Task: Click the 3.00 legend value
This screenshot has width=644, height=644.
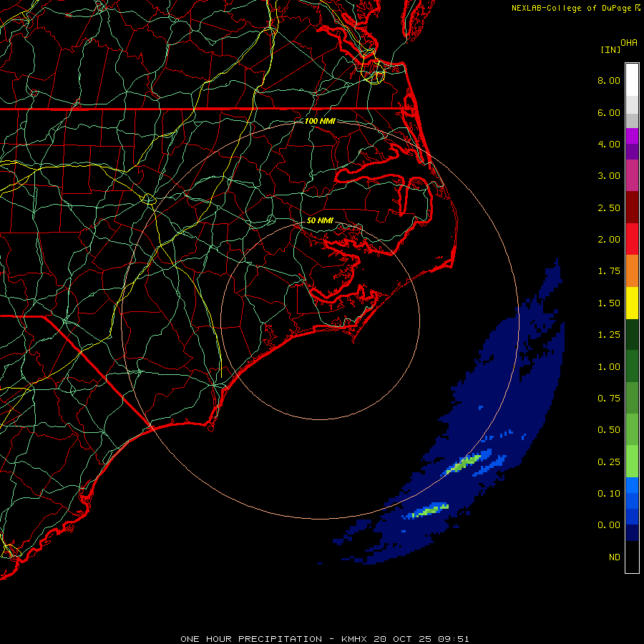Action: (x=609, y=176)
